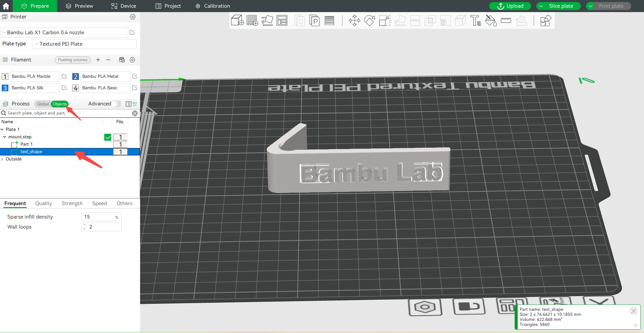Click filament 1 color swatch
The height and width of the screenshot is (333, 644).
(x=5, y=77)
